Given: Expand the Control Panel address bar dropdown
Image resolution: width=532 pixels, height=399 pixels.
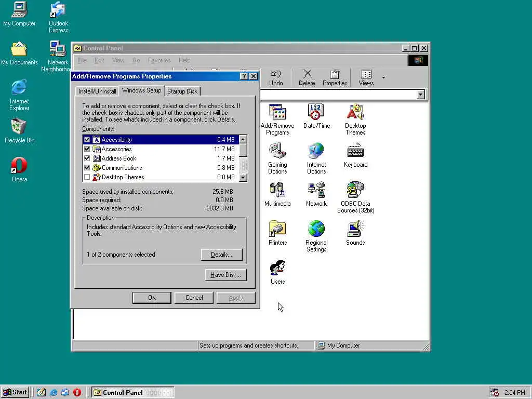Looking at the screenshot, I should pos(421,95).
